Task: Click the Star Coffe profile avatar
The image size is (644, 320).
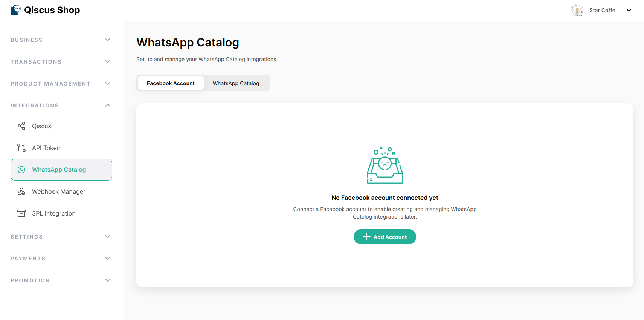Action: point(577,10)
